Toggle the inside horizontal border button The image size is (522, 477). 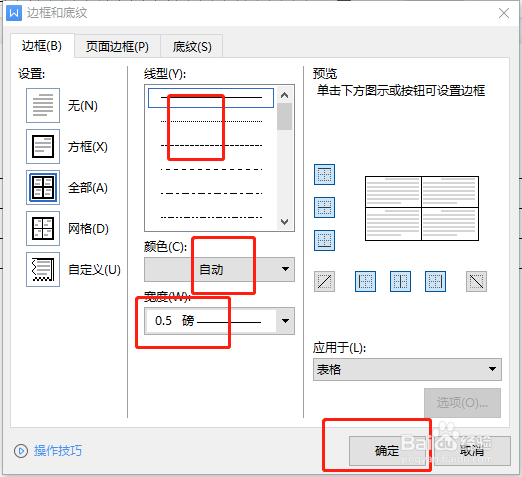coord(324,207)
